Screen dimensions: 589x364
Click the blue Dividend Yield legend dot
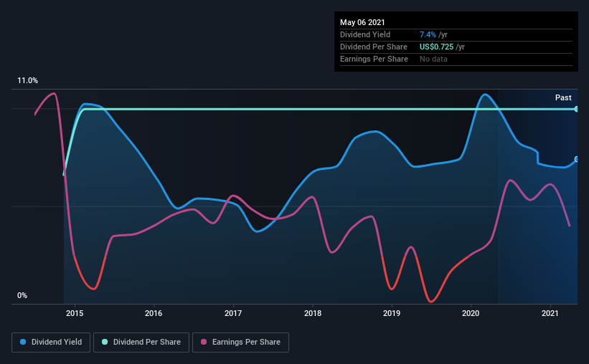pos(23,342)
